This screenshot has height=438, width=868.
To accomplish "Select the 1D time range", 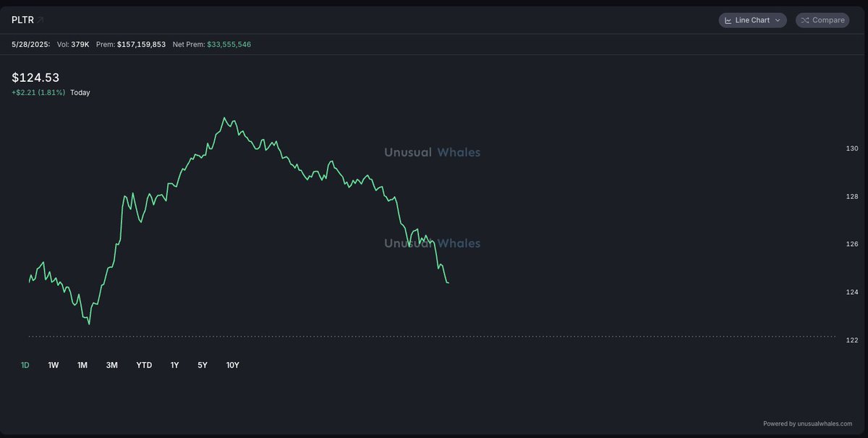I will point(25,365).
